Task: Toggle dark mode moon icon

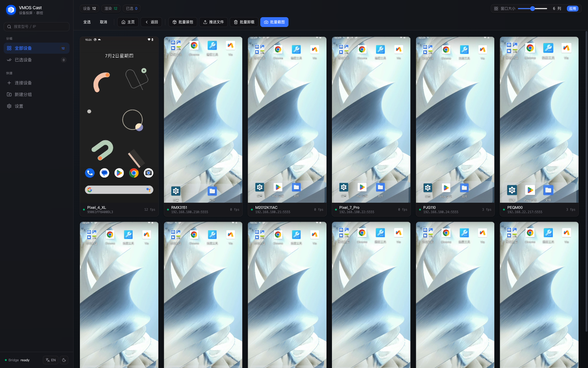Action: [64, 360]
